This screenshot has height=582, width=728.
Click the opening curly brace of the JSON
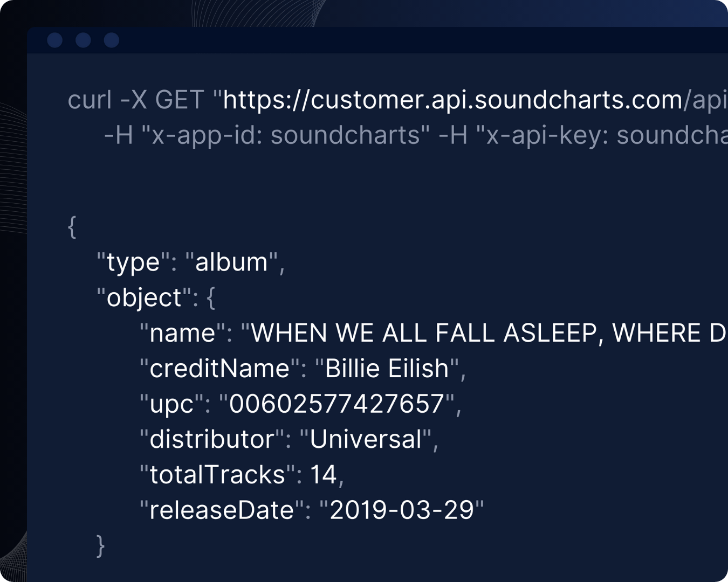point(72,226)
